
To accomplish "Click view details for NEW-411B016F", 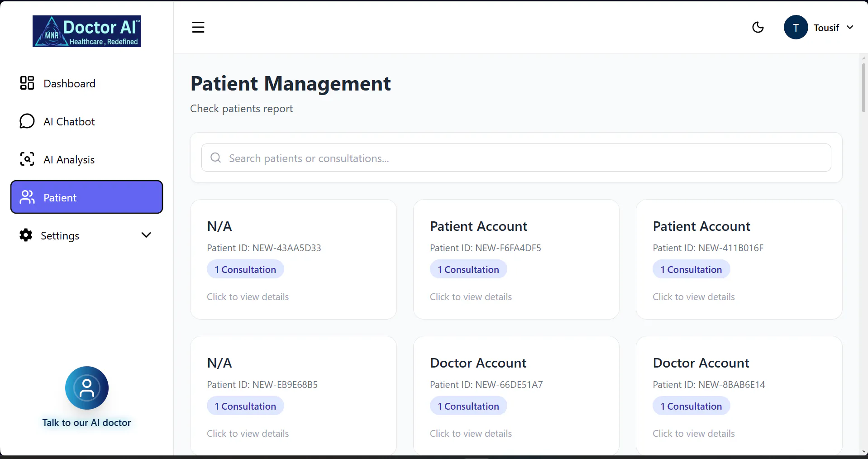I will click(693, 297).
